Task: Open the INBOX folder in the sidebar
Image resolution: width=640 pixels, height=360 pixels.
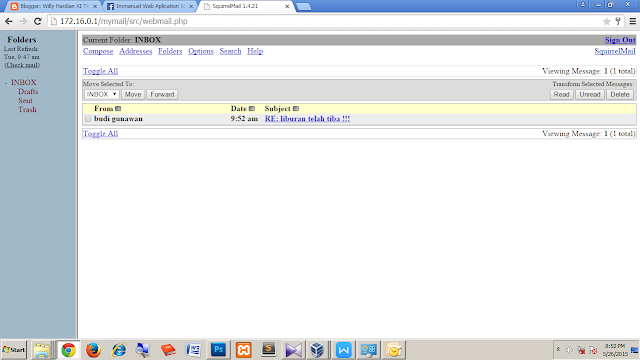Action: click(24, 82)
